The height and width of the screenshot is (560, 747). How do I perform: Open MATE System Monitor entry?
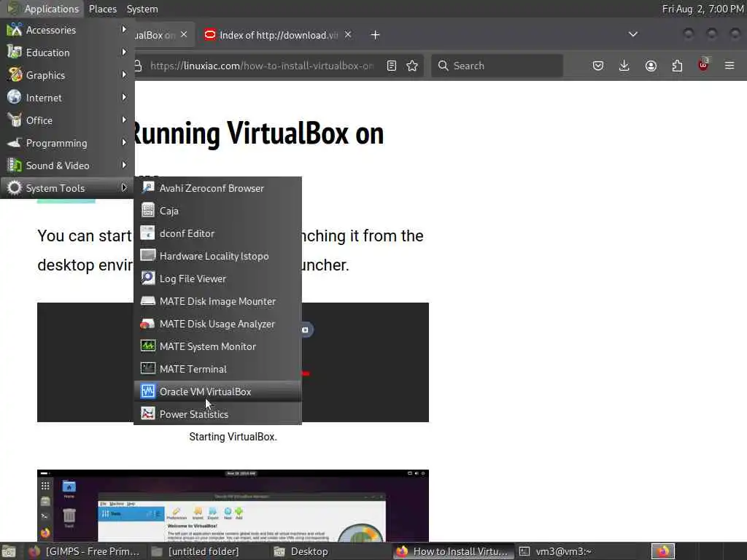tap(217, 346)
